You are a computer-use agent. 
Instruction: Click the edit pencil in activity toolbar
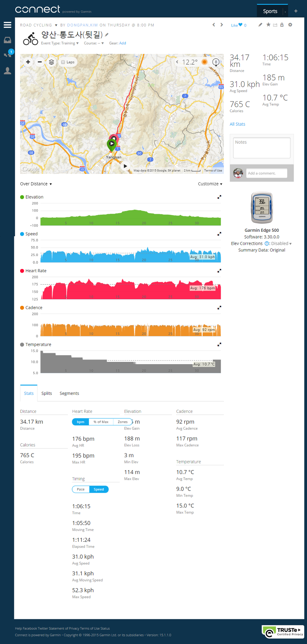click(260, 25)
